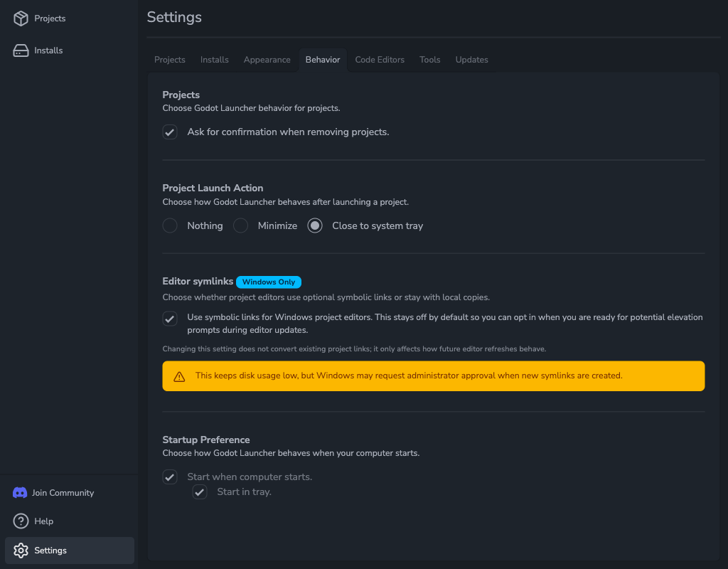Toggle confirmation when removing projects checkbox

170,132
